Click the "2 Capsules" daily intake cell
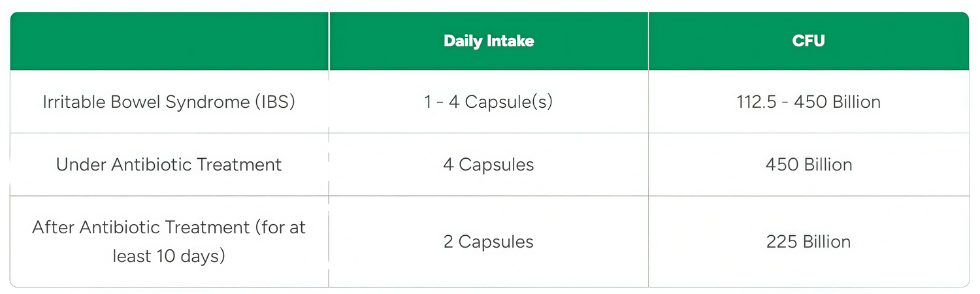 489,242
